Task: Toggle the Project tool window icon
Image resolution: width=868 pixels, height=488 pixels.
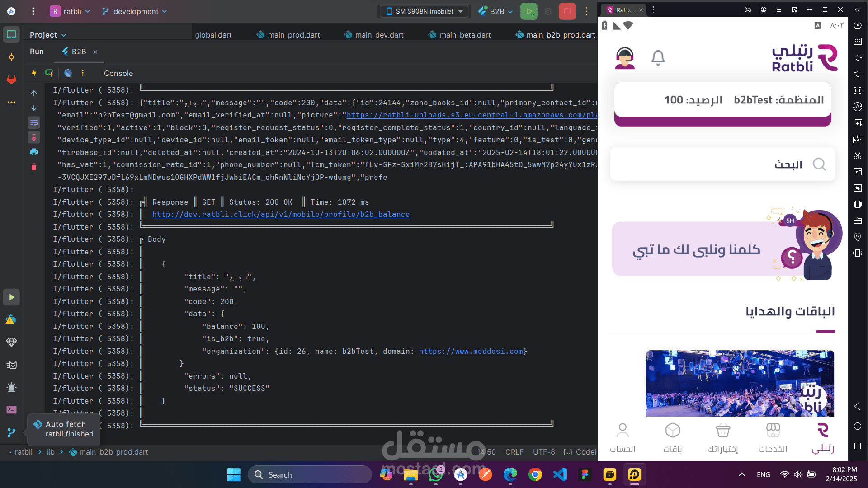Action: [x=11, y=34]
